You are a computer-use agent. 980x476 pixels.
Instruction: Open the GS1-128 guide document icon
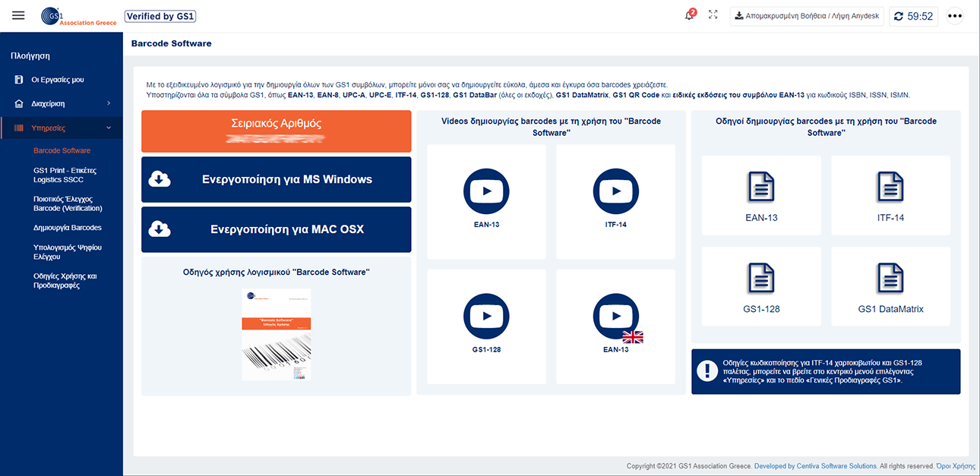coord(761,278)
